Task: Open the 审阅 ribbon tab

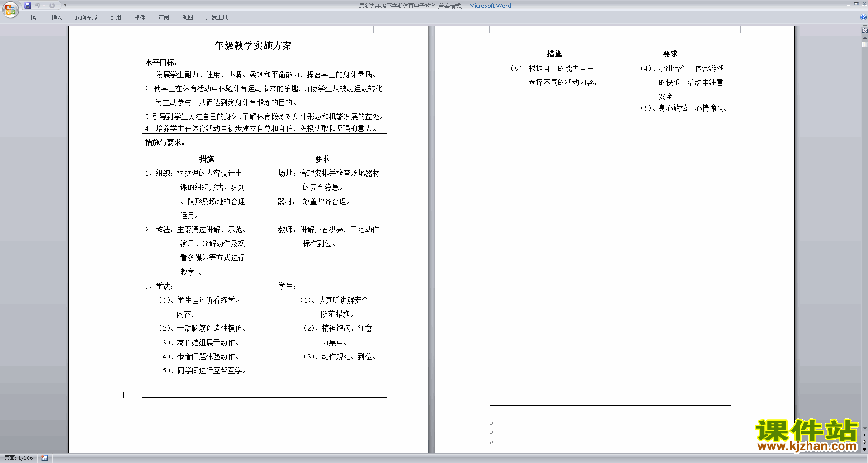Action: 164,17
